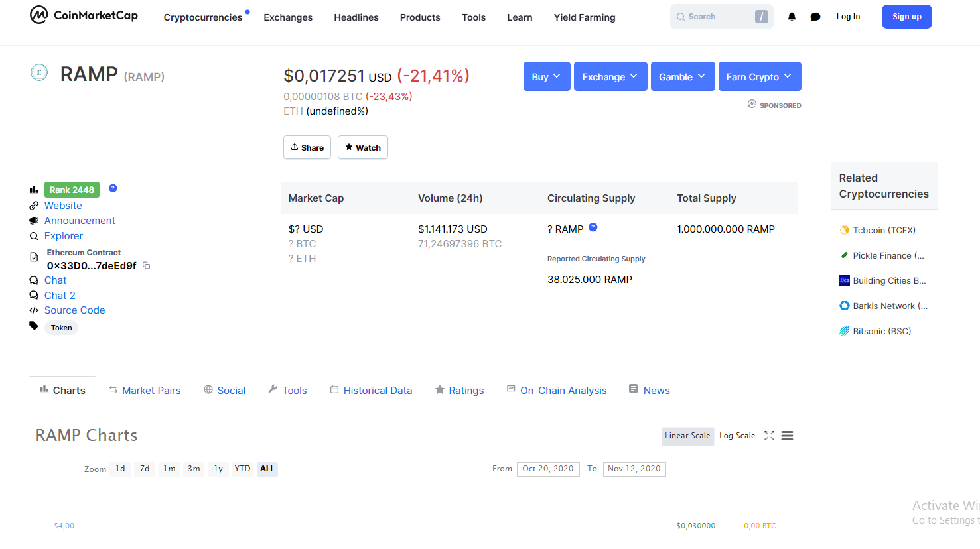The image size is (980, 549).
Task: Click the Sign up button
Action: 907,17
